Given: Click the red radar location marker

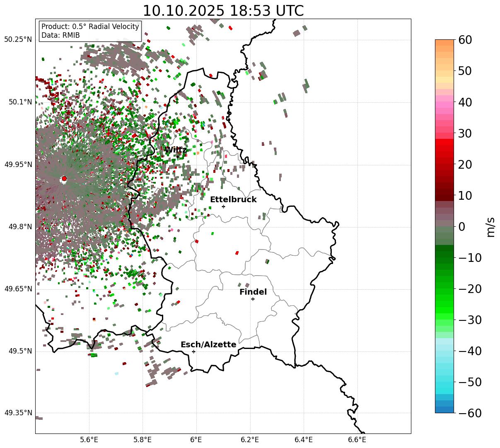Looking at the screenshot, I should point(64,179).
